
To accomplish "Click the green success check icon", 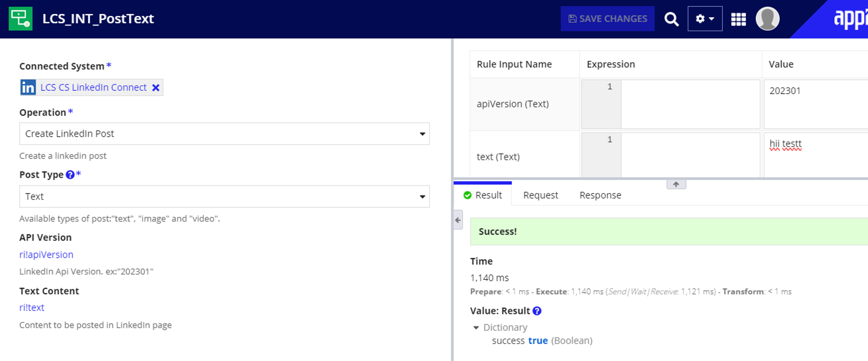I will tap(467, 195).
